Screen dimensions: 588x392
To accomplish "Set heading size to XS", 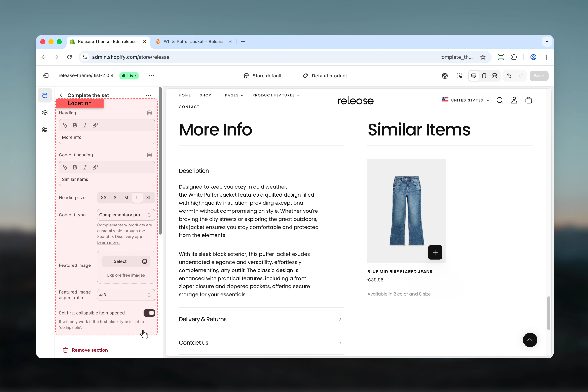I will (x=103, y=197).
